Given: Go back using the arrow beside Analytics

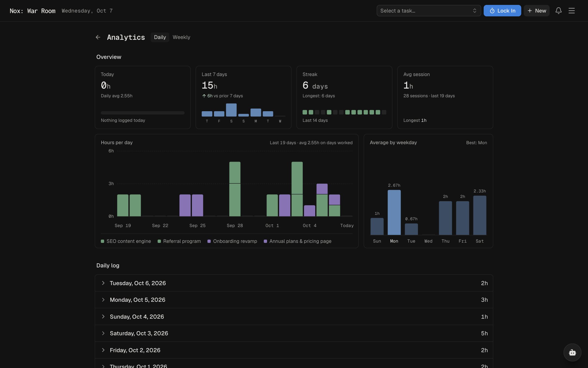Looking at the screenshot, I should [98, 37].
